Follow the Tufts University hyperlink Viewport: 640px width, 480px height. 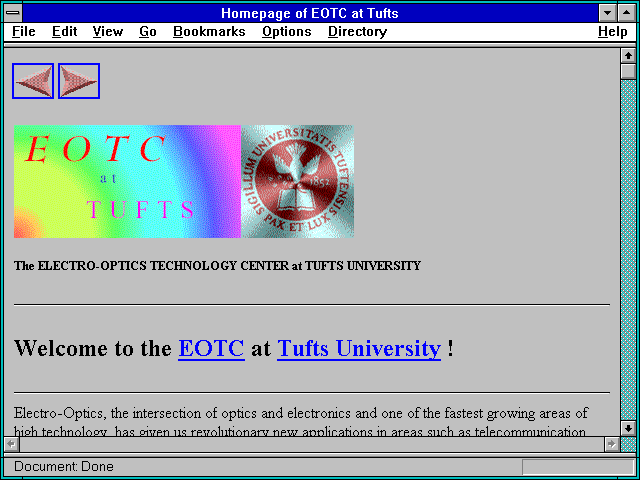pyautogui.click(x=359, y=349)
